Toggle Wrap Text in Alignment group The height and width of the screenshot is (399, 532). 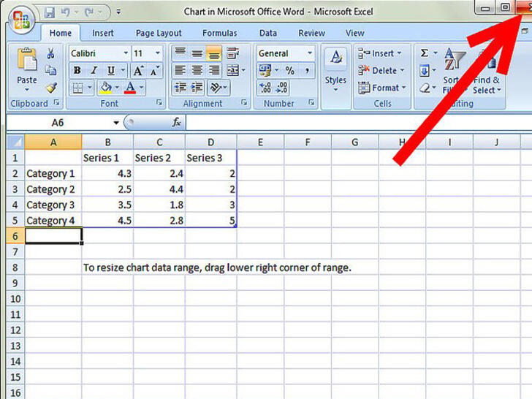tap(232, 53)
